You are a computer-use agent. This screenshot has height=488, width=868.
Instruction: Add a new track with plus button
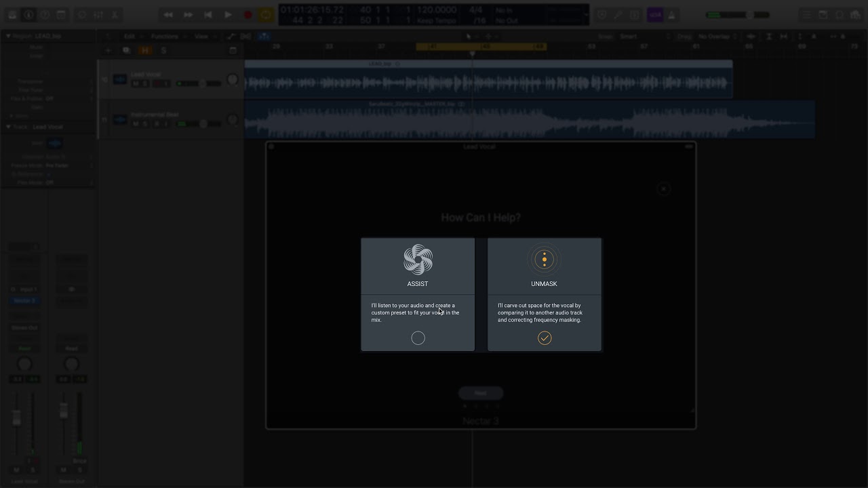108,50
